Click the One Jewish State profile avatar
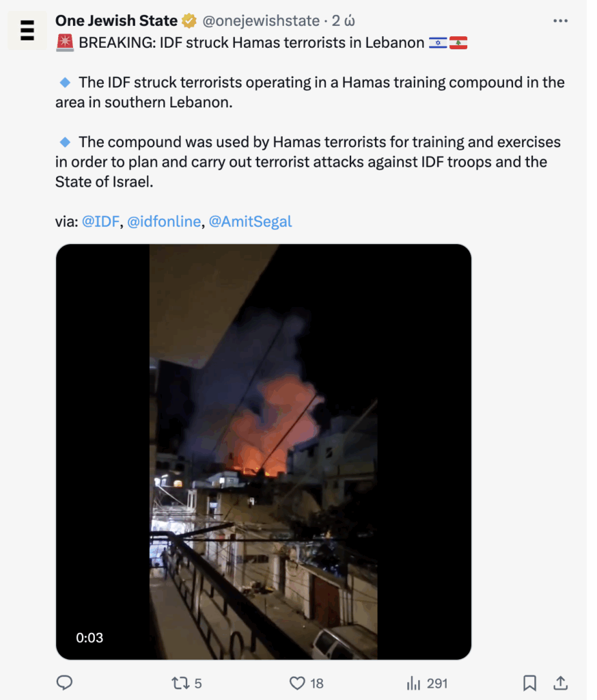 [27, 30]
